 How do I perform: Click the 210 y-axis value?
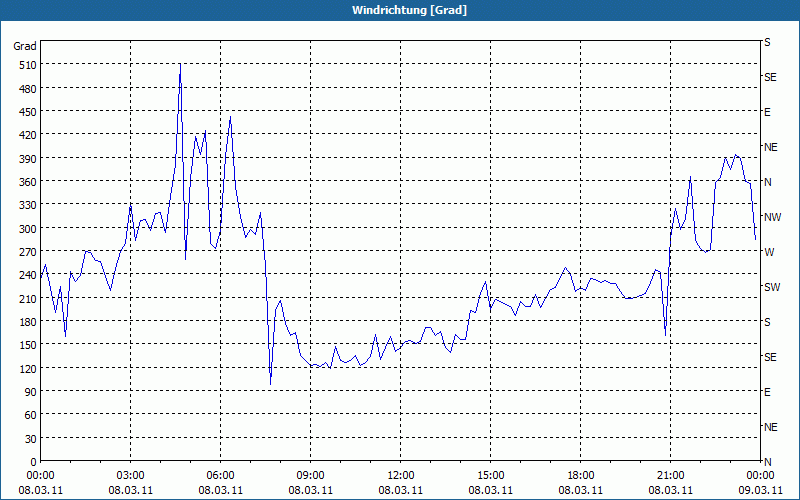point(28,298)
